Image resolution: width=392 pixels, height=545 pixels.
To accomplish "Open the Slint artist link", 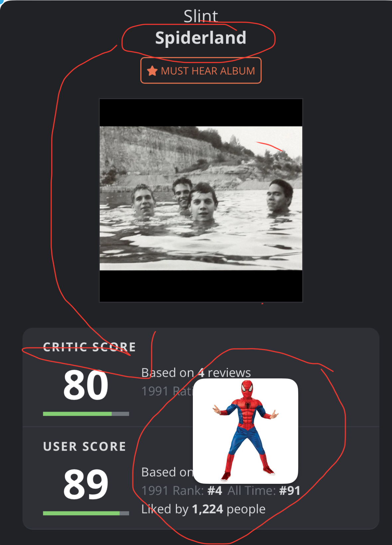I will (201, 16).
